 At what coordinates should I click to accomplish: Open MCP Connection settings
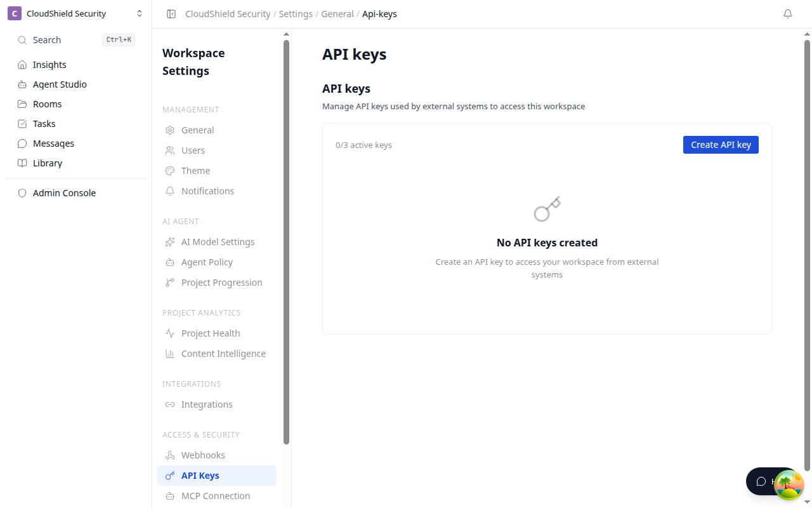(217, 496)
